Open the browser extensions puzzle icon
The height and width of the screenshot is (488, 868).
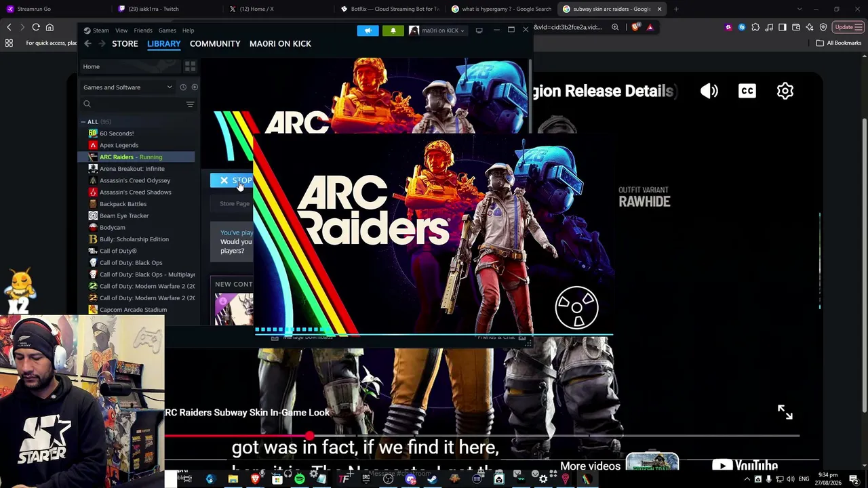(755, 27)
